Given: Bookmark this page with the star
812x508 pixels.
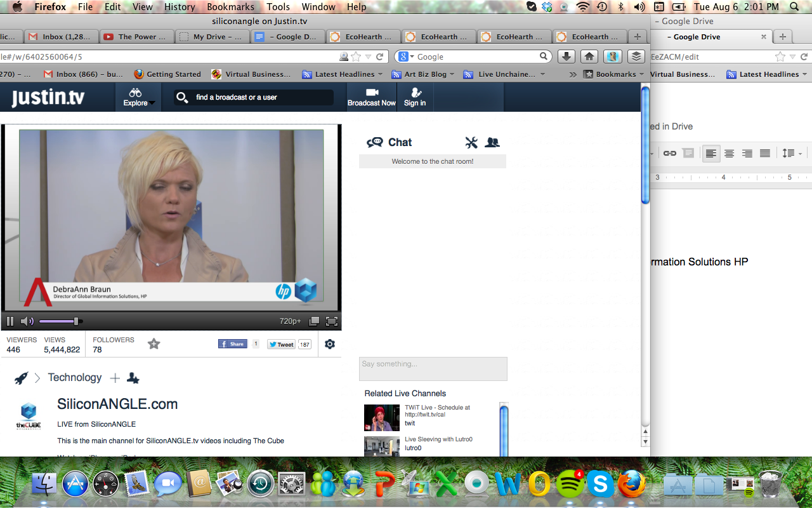Looking at the screenshot, I should coord(357,57).
